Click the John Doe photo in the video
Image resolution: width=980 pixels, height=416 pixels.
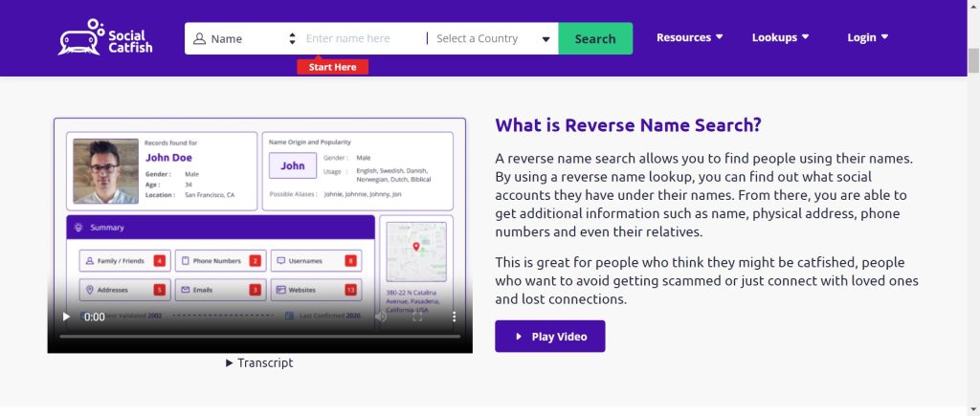[105, 171]
